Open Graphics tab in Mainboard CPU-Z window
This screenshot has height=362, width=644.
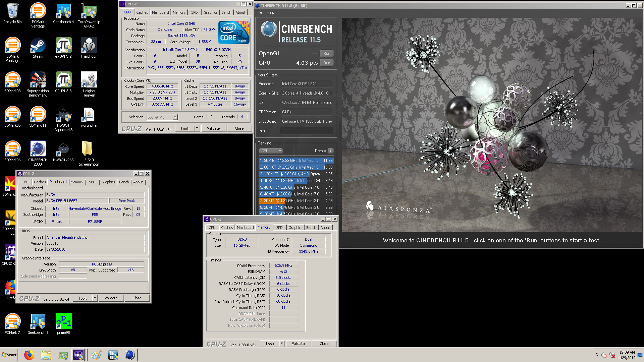tap(108, 182)
